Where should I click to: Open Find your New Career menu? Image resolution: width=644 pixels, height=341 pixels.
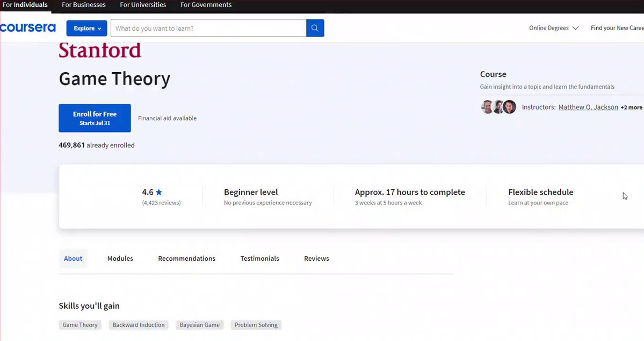[x=617, y=28]
